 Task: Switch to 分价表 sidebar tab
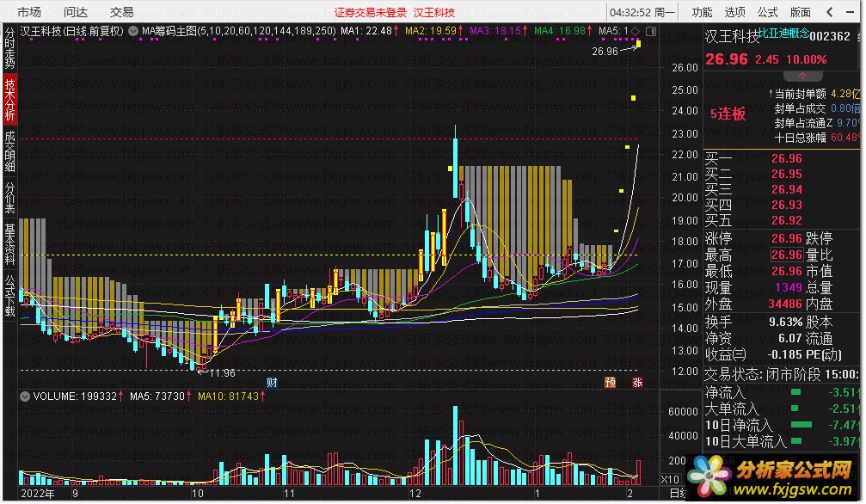[10, 197]
